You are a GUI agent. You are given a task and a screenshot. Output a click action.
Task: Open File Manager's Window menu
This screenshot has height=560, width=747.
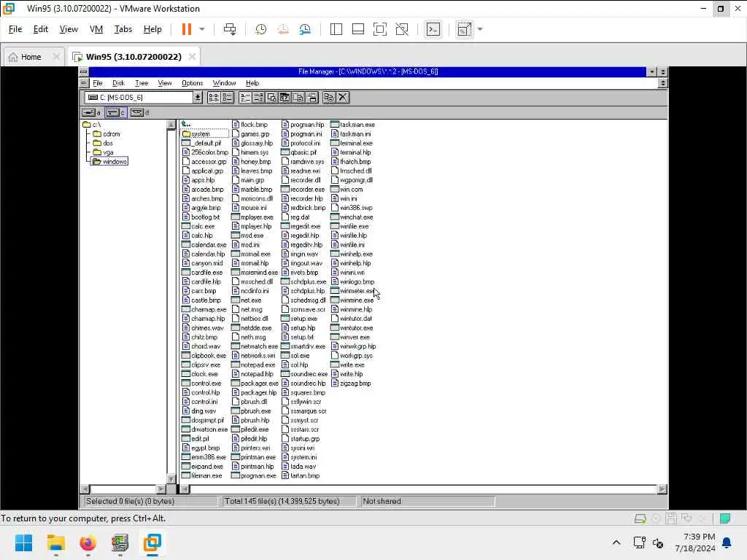[224, 83]
